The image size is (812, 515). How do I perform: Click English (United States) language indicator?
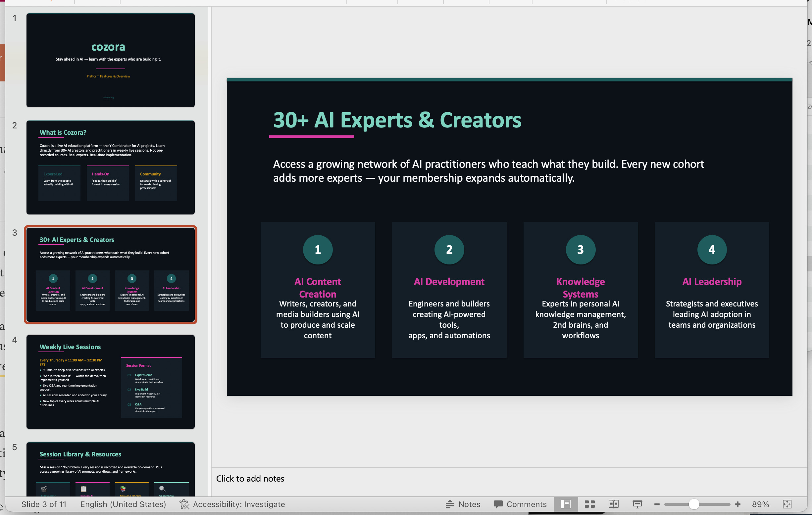(x=123, y=504)
